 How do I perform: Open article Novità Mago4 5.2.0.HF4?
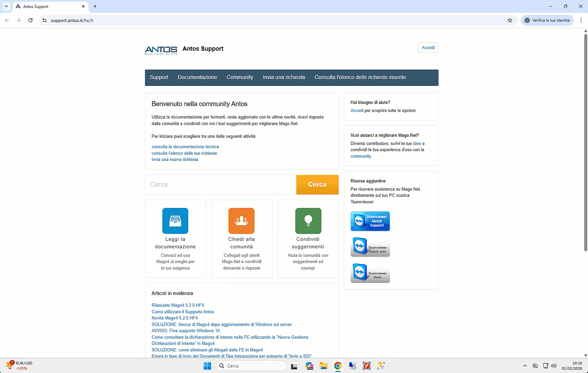[174, 318]
